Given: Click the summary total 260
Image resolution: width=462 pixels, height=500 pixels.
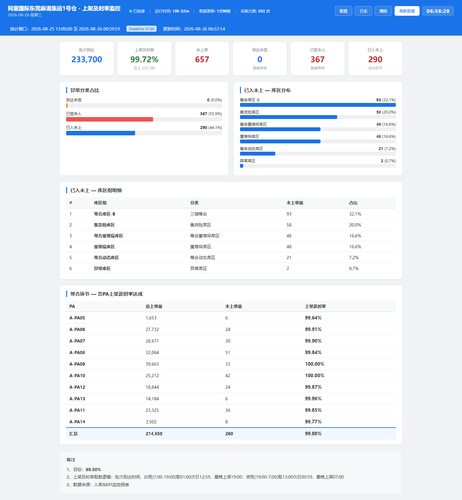Looking at the screenshot, I should 229,434.
